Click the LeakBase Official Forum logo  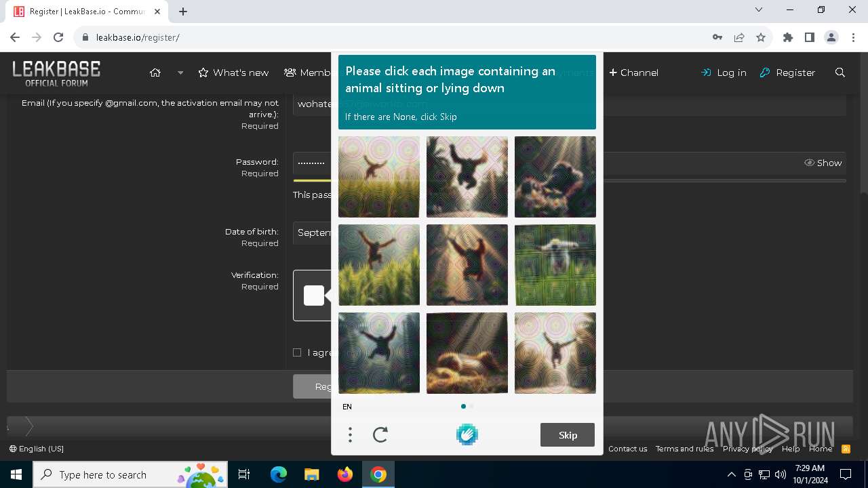[x=56, y=73]
